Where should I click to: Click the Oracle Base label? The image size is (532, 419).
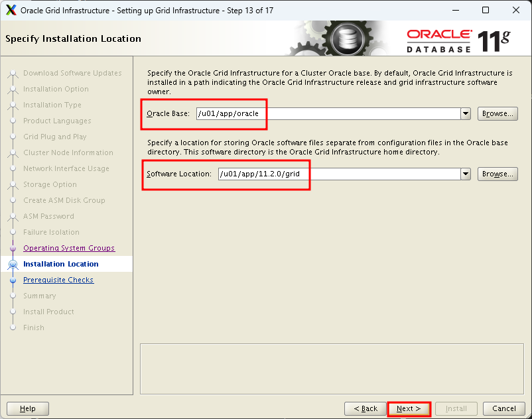168,113
